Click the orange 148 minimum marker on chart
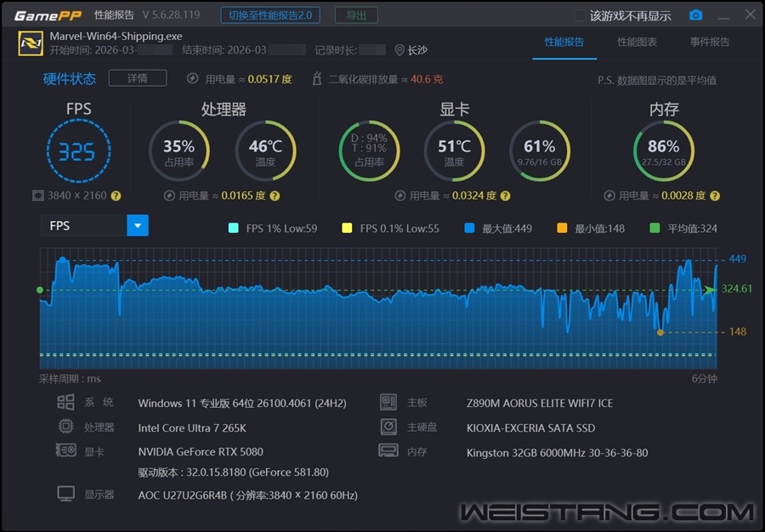 coord(660,332)
